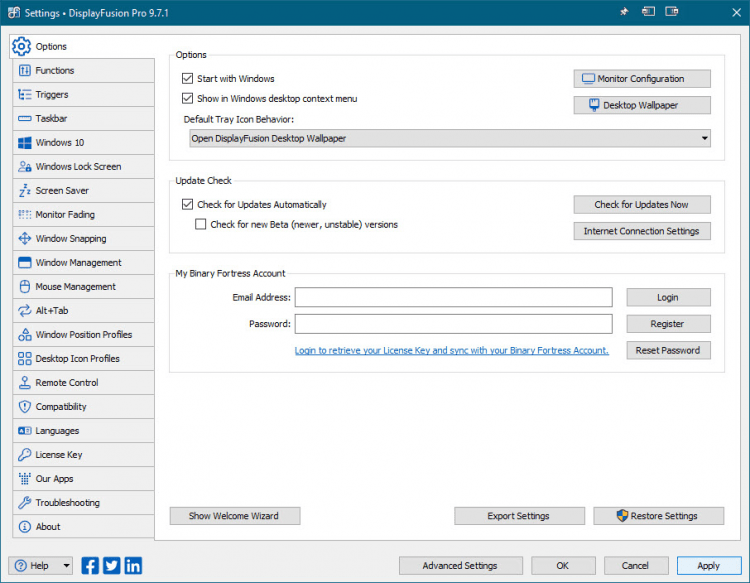Click Check for Updates Now button
The image size is (750, 583).
coord(641,204)
